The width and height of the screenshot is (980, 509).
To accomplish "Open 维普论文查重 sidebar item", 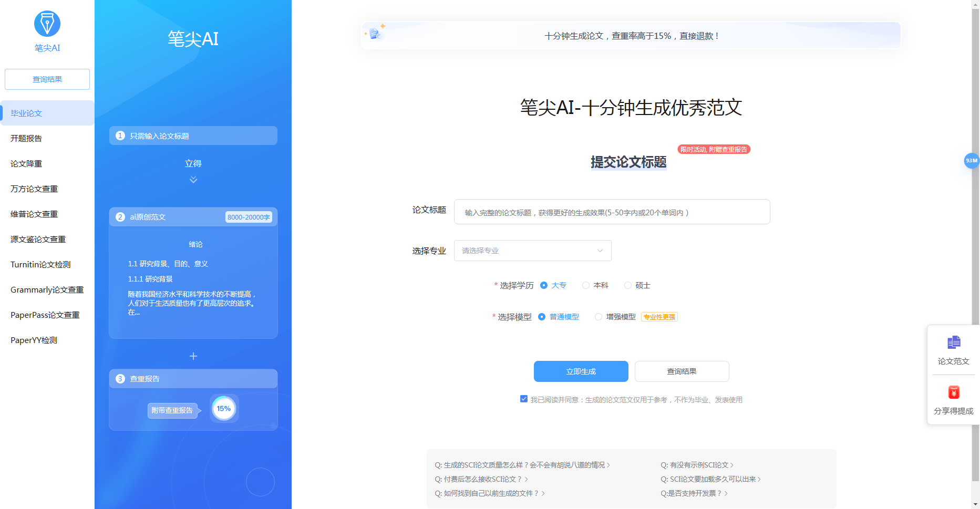I will (x=47, y=214).
